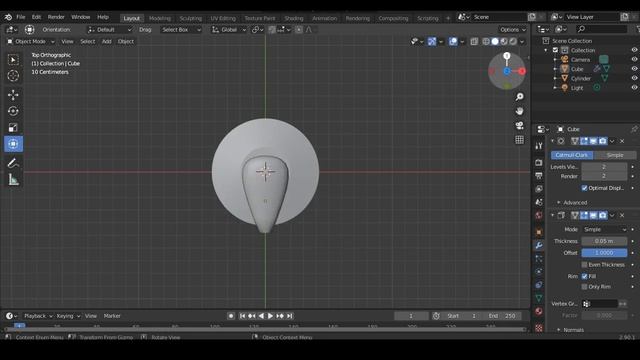Open Object Mode dropdown
Screen dimensions: 640x360
(31, 41)
